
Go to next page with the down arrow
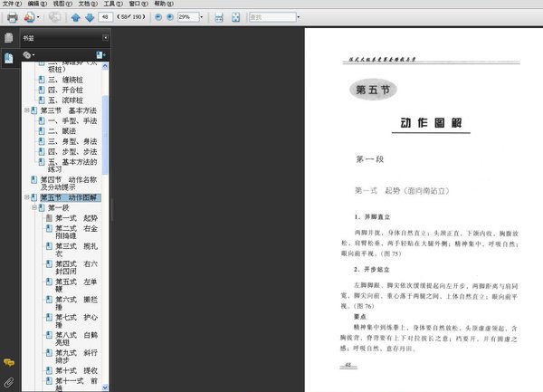click(x=90, y=17)
